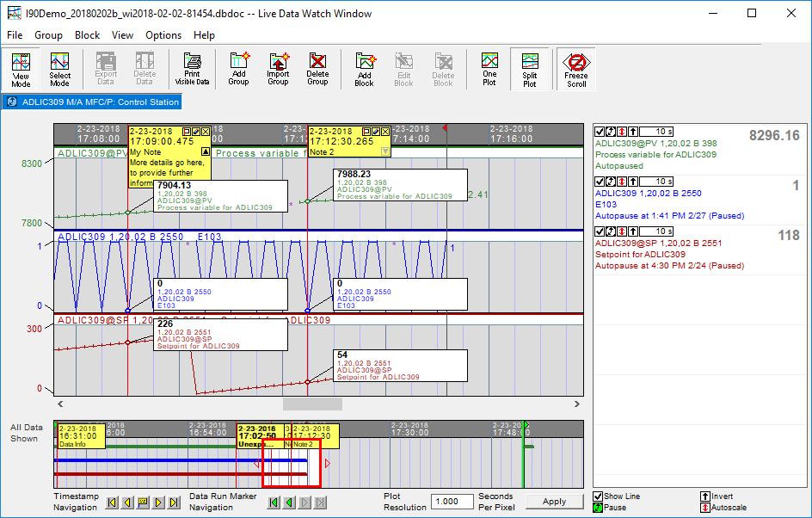Switch to One Plot layout
Screen dimensions: 812x518
click(x=489, y=69)
